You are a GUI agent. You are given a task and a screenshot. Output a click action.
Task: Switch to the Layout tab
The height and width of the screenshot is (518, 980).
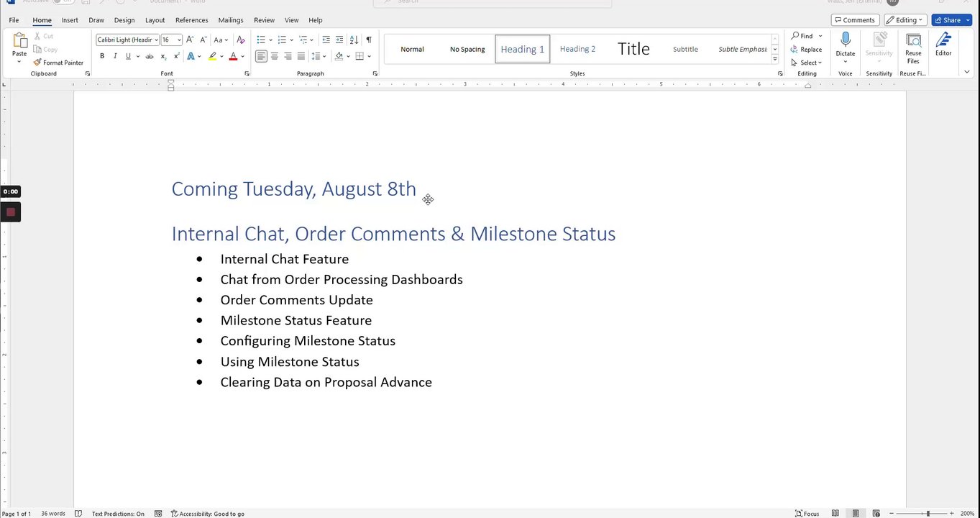tap(155, 20)
